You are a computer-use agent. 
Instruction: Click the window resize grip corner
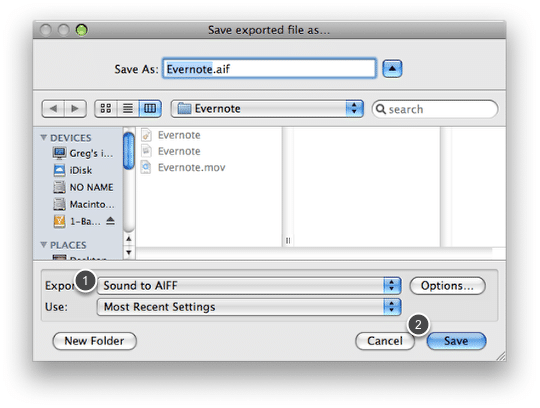(501, 356)
